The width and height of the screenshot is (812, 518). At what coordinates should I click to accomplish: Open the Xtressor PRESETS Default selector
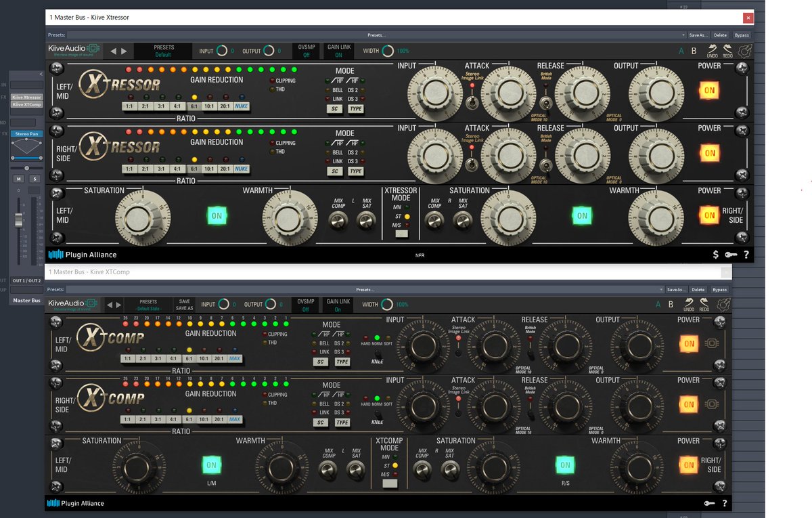click(164, 51)
